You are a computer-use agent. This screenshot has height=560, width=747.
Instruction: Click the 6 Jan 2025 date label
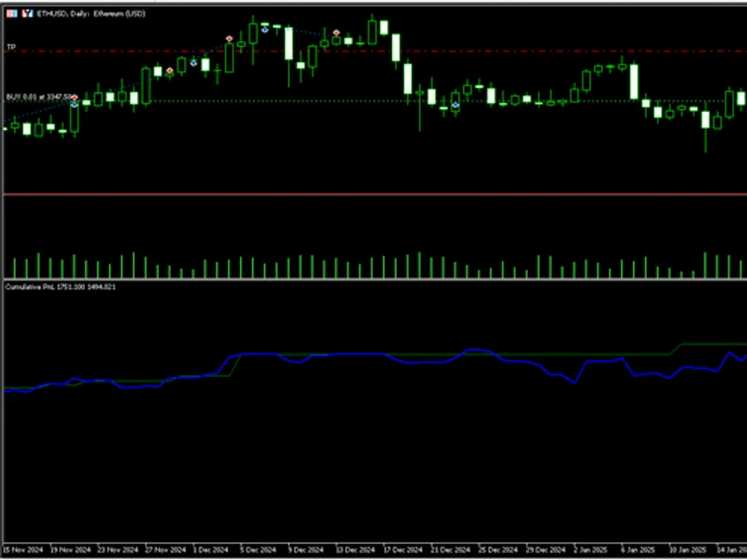point(639,550)
